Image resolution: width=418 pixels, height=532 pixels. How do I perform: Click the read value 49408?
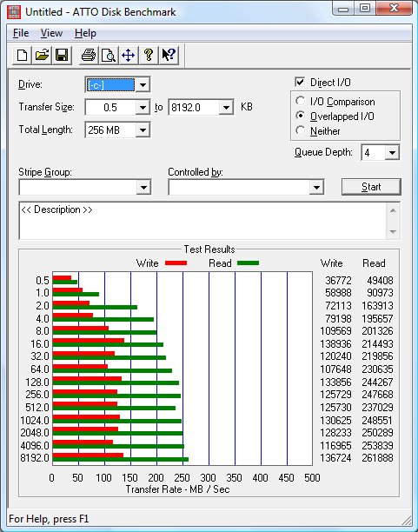tap(380, 281)
